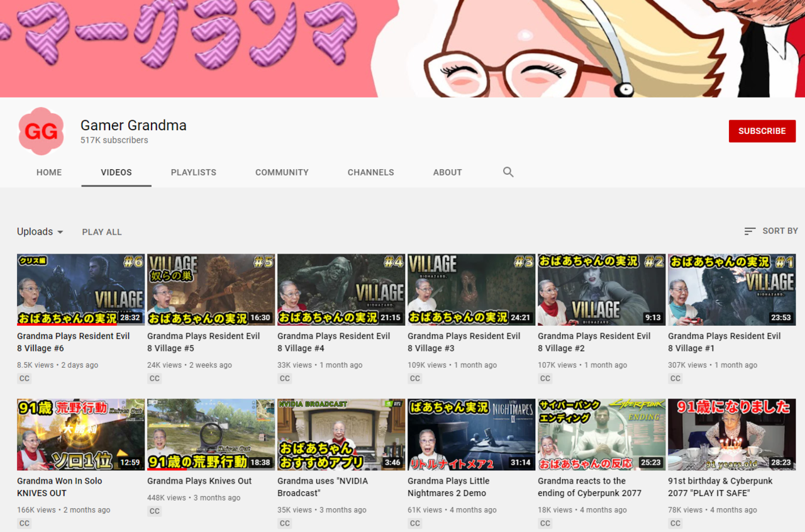Click title 'Grandma Plays Knives Out'

(199, 481)
